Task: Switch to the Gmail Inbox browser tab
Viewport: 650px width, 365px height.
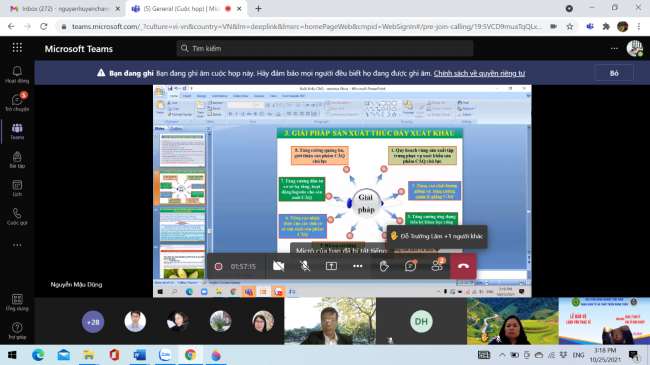Action: pyautogui.click(x=65, y=9)
